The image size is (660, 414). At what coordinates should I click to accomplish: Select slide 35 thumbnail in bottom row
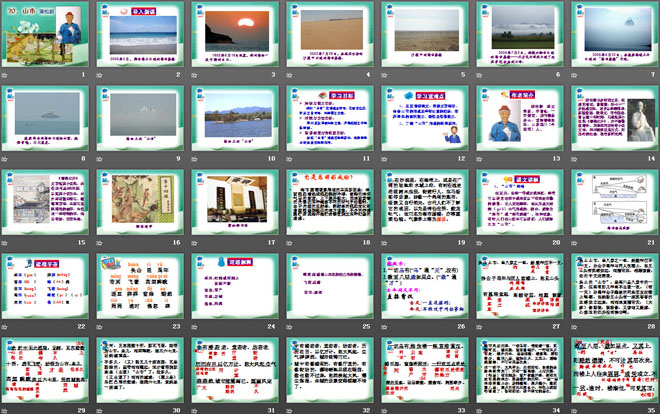click(x=615, y=370)
